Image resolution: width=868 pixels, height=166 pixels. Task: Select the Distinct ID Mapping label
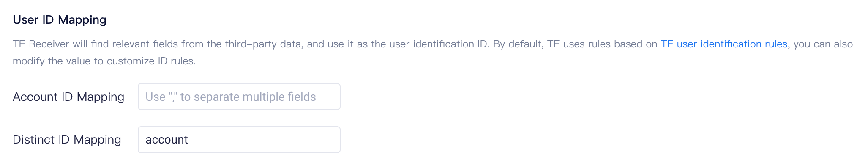(x=67, y=140)
